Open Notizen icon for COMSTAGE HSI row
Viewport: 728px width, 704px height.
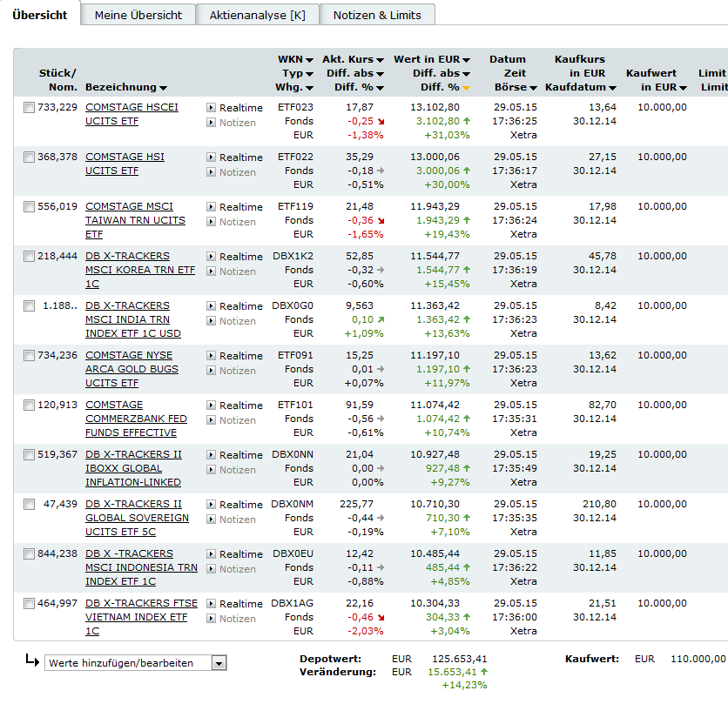(211, 172)
